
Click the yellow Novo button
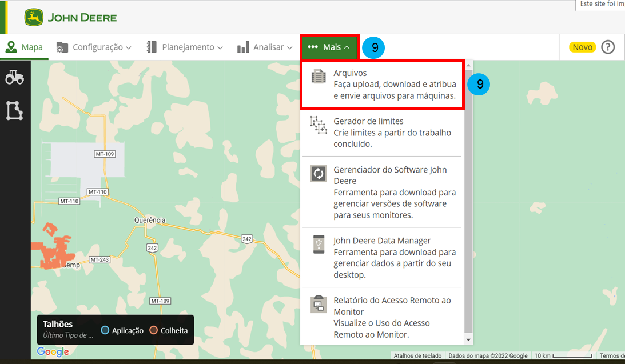(582, 47)
